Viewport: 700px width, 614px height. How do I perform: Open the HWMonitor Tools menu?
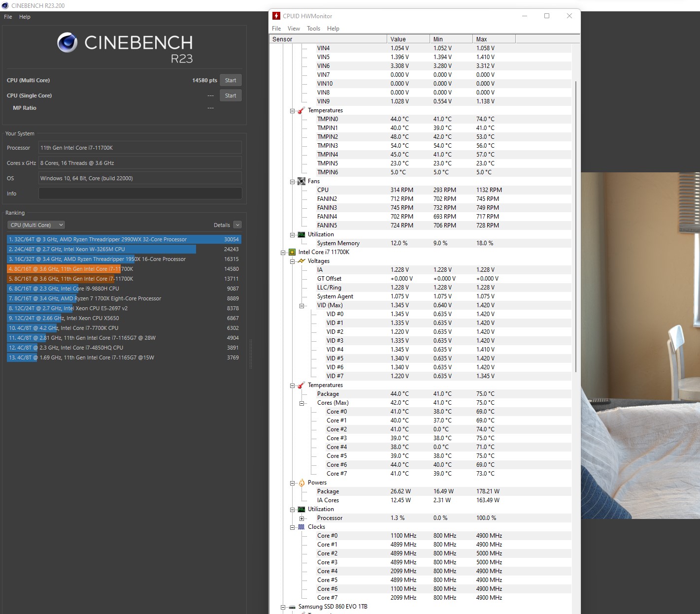tap(313, 29)
